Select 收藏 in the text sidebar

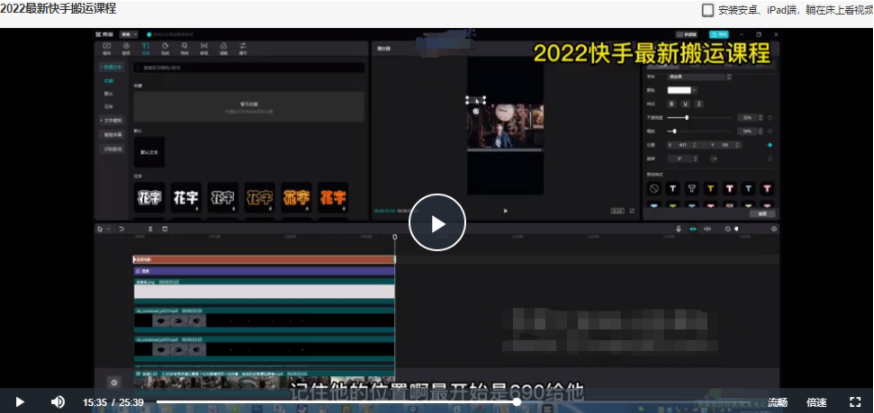(x=109, y=81)
